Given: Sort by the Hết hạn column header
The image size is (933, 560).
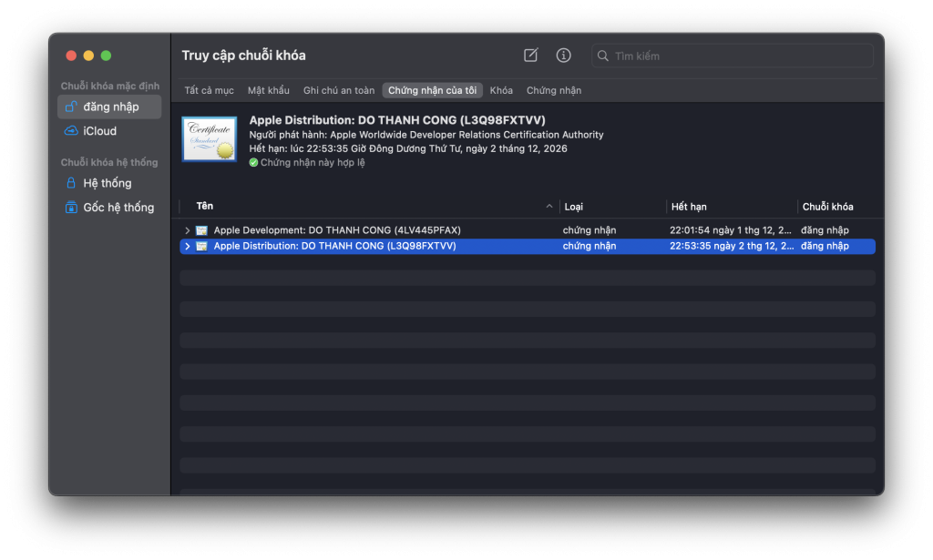Looking at the screenshot, I should [x=689, y=207].
